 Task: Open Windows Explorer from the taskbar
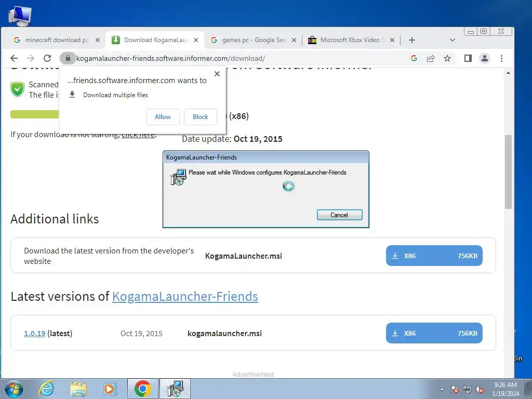point(78,389)
